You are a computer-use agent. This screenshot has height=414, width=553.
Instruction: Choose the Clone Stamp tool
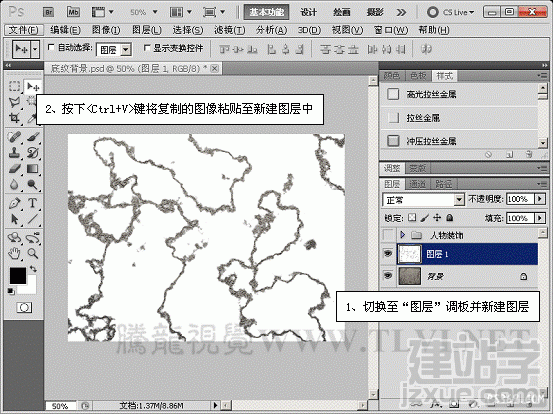click(14, 153)
